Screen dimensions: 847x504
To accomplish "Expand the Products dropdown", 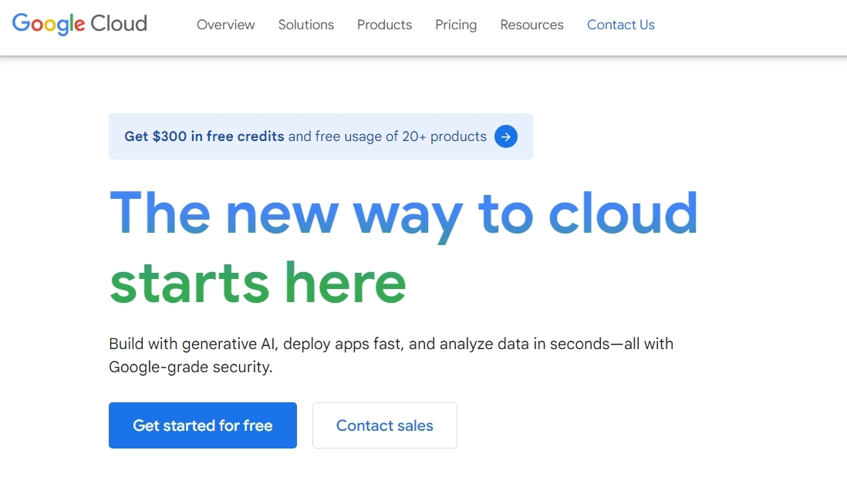I will tap(384, 25).
